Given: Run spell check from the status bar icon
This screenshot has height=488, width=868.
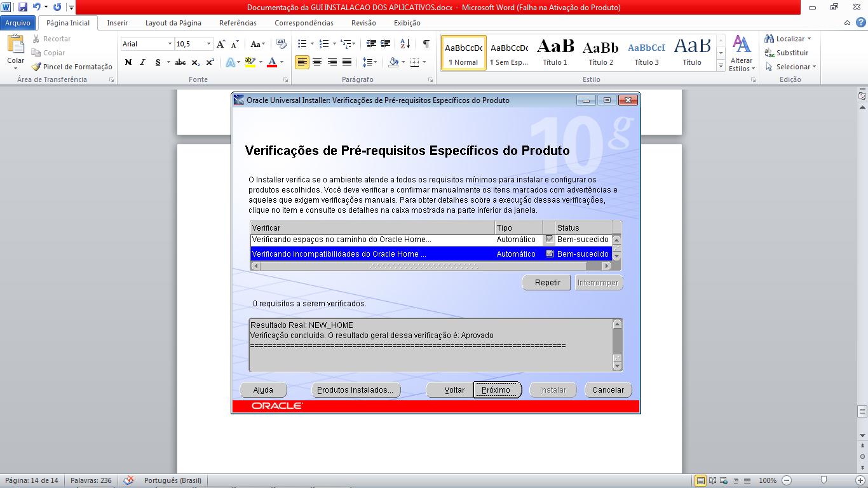Looking at the screenshot, I should coord(130,480).
